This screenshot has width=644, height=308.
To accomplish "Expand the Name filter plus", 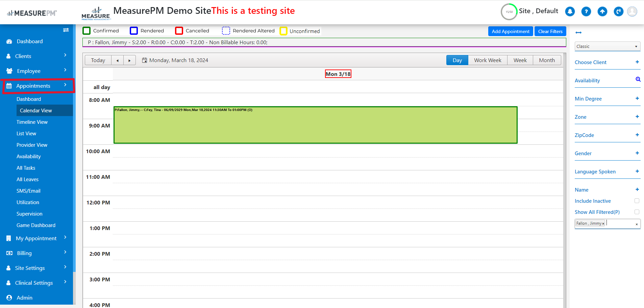I will point(637,189).
